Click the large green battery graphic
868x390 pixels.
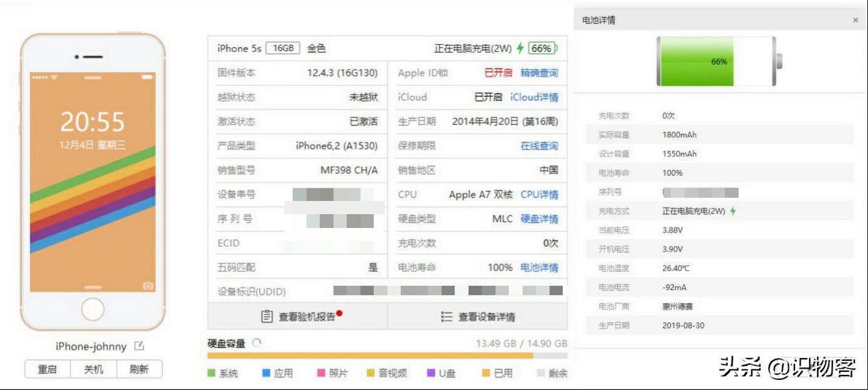(716, 61)
